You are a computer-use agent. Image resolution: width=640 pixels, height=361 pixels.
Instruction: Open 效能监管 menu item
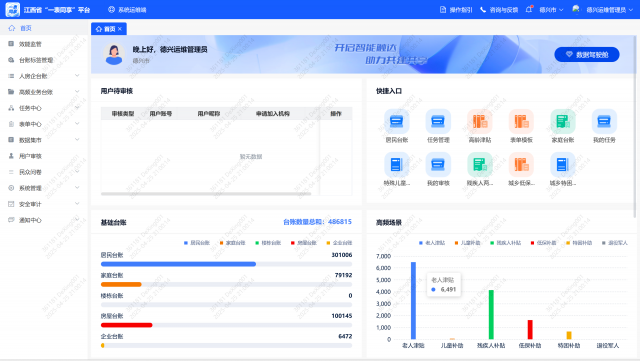coord(44,44)
